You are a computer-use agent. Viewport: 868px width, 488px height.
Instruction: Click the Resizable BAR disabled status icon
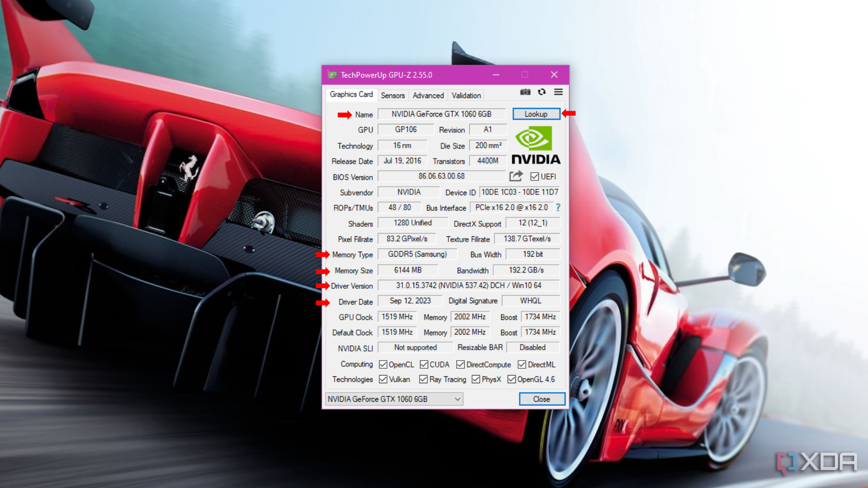pos(534,348)
